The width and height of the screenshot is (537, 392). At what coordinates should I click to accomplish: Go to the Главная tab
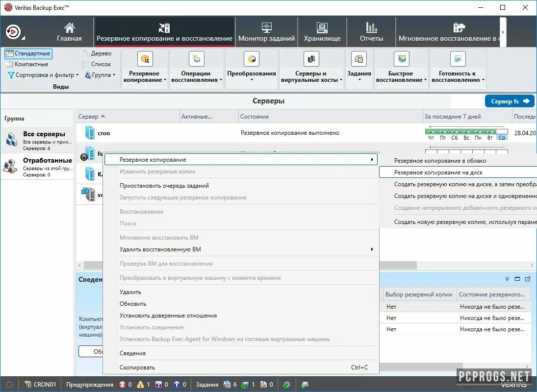[x=69, y=32]
